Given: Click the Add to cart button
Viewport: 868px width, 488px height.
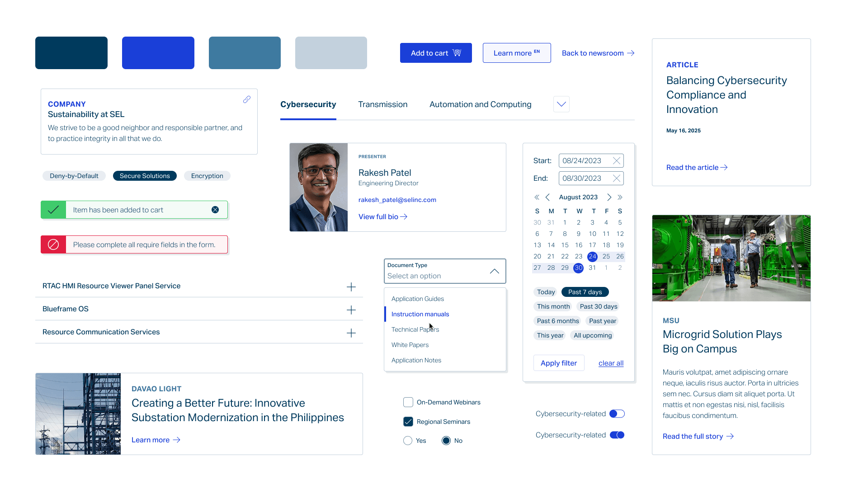Looking at the screenshot, I should 435,53.
